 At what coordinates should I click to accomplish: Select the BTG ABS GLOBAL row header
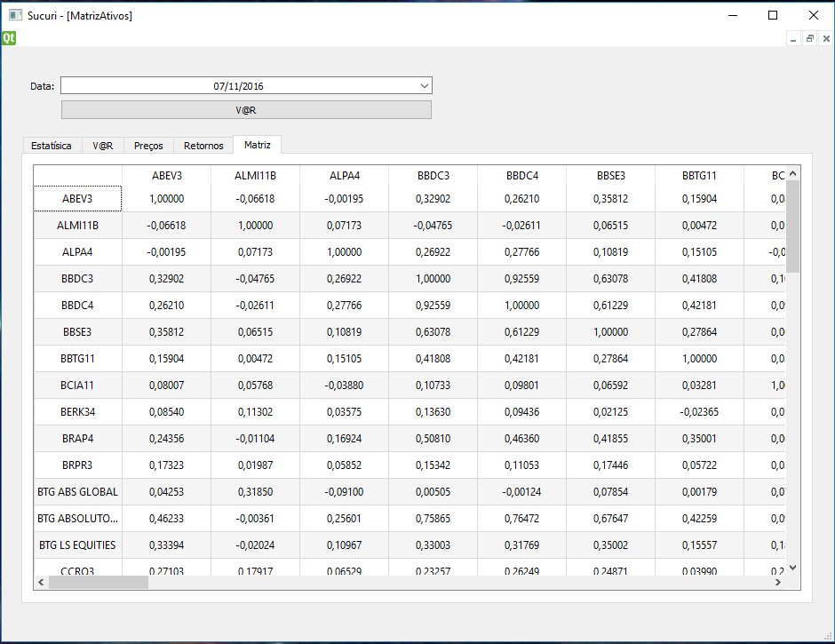(78, 491)
